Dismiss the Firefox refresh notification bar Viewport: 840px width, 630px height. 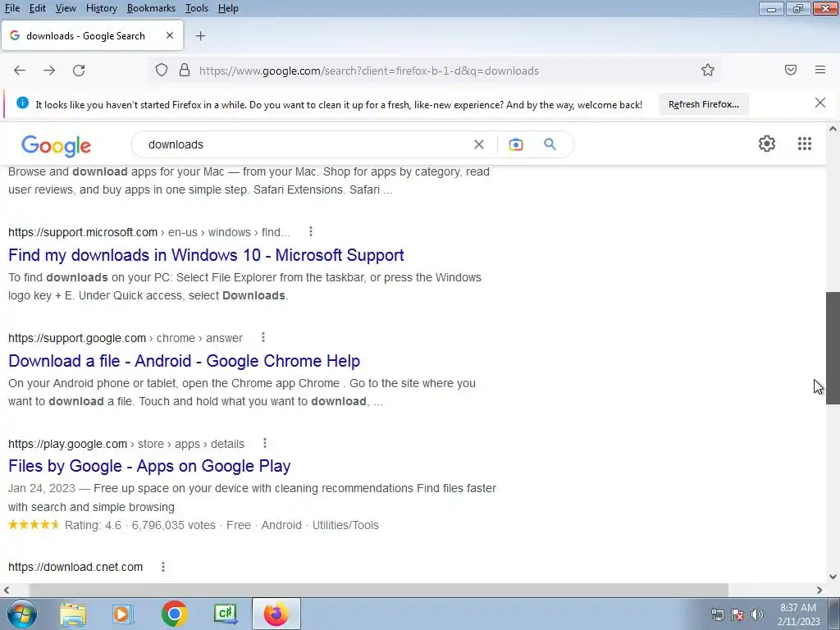(x=820, y=103)
